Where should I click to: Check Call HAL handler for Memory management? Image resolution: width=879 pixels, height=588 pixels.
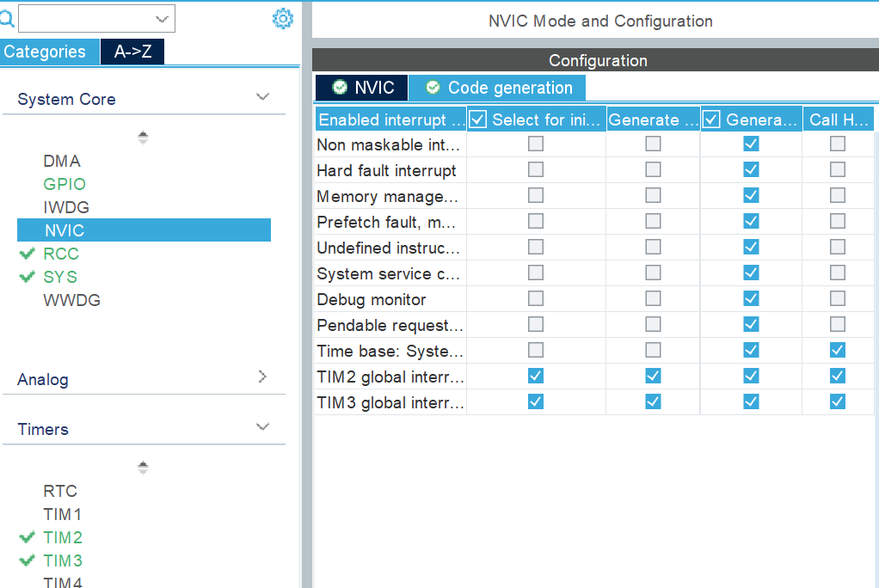pos(838,196)
